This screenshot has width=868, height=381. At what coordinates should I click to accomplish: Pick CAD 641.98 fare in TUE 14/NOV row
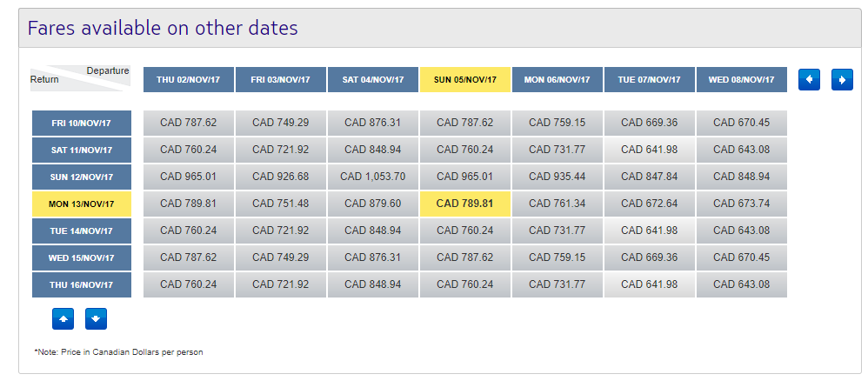650,231
